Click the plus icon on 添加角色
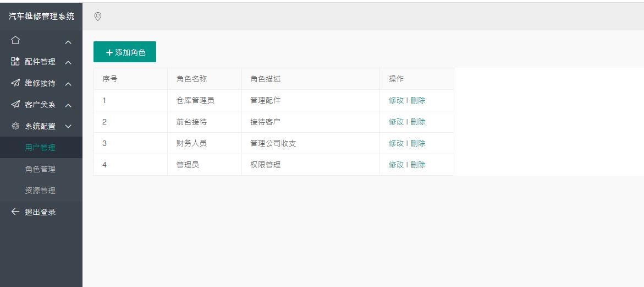 pos(109,52)
